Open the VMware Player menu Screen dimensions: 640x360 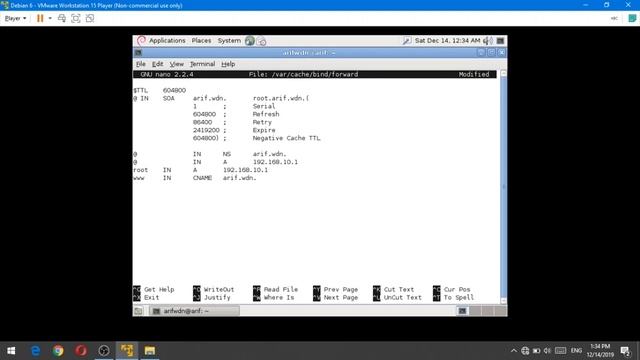coord(15,18)
